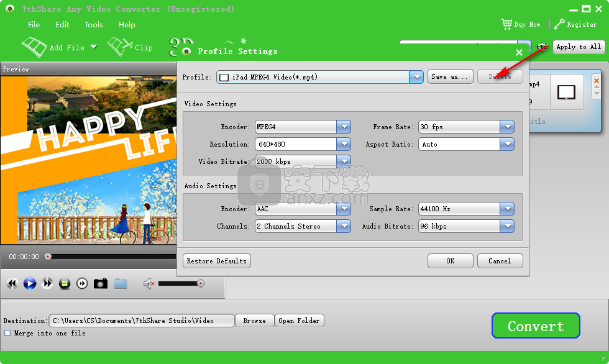Click the Register key icon
The height and width of the screenshot is (364, 609).
[x=559, y=24]
